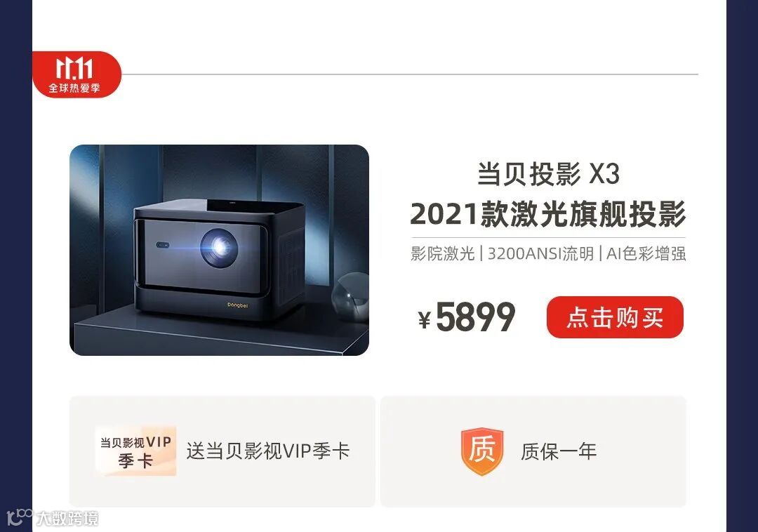The height and width of the screenshot is (532, 758).
Task: Click the watermark logo icon beside 大数跨境
Action: (20, 517)
